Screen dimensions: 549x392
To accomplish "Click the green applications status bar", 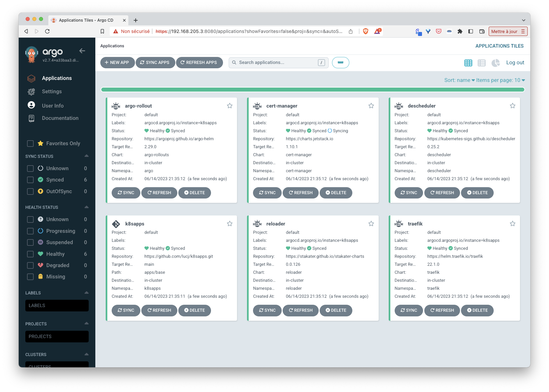I will [313, 90].
